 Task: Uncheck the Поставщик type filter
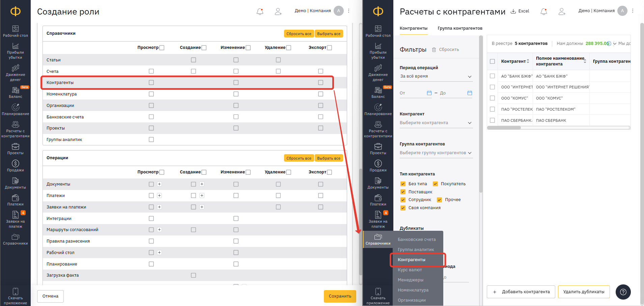tap(403, 192)
